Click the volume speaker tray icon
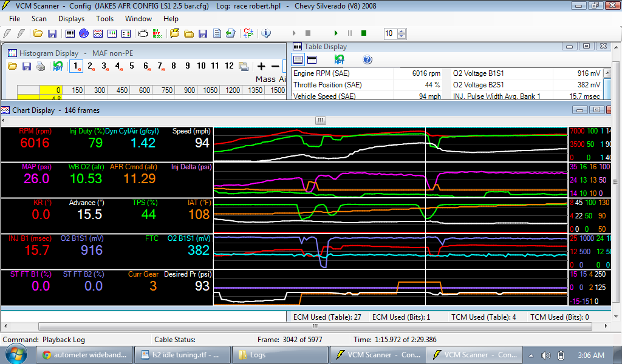Image resolution: width=622 pixels, height=364 pixels. 546,356
